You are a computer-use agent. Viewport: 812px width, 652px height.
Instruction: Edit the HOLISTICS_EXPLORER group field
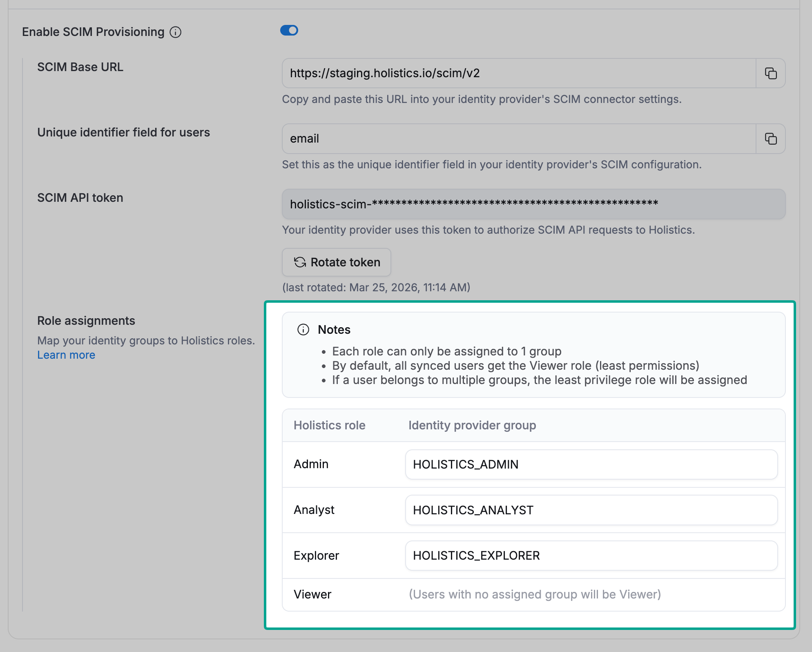click(x=591, y=556)
